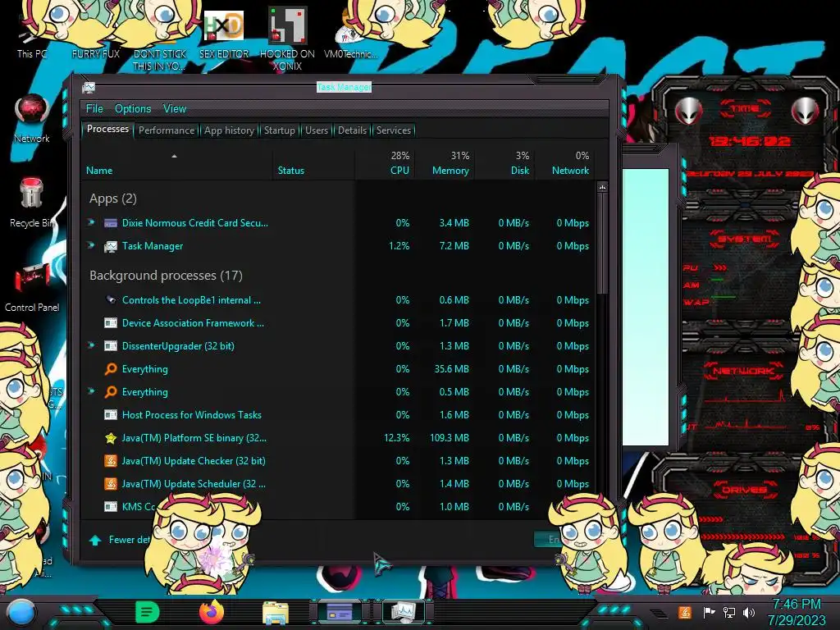
Task: Select the Recycle Bin desktop icon
Action: point(32,203)
